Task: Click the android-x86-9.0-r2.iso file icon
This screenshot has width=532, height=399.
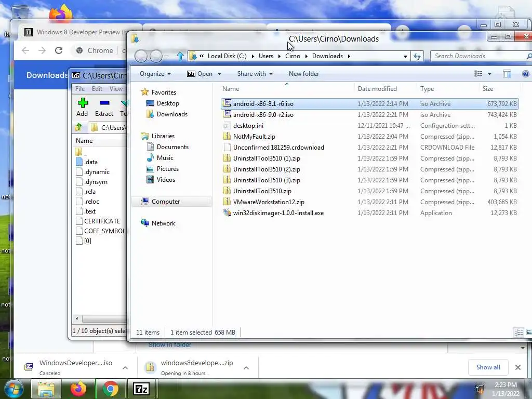Action: (x=227, y=114)
